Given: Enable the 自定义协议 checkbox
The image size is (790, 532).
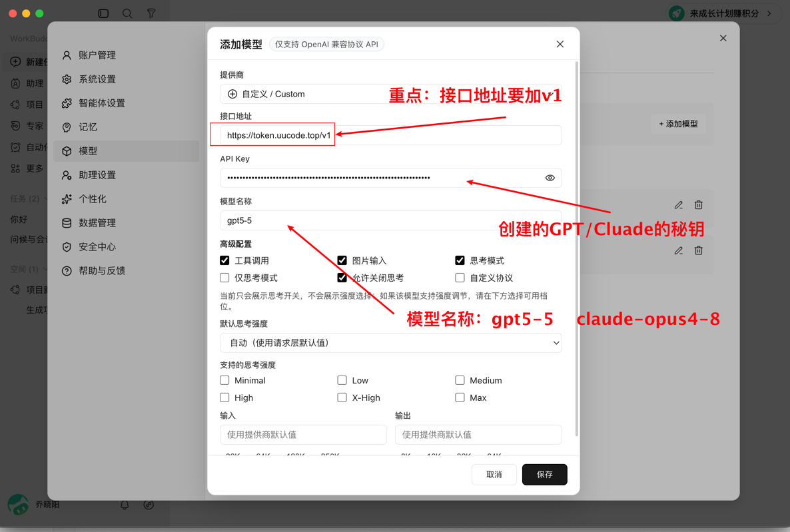Looking at the screenshot, I should (x=460, y=278).
